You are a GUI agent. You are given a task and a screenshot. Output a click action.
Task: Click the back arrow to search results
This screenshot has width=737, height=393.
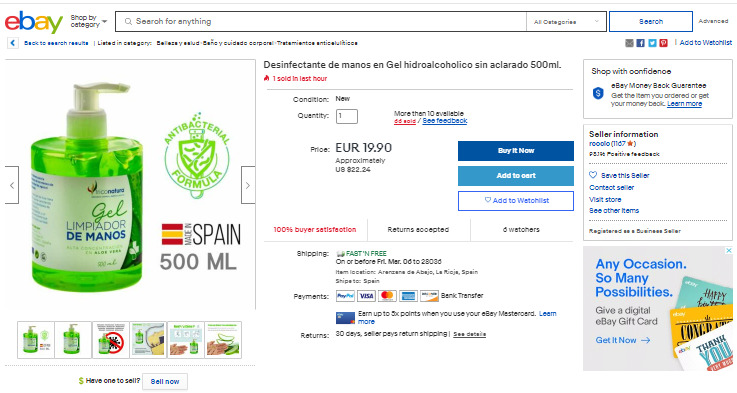[13, 43]
